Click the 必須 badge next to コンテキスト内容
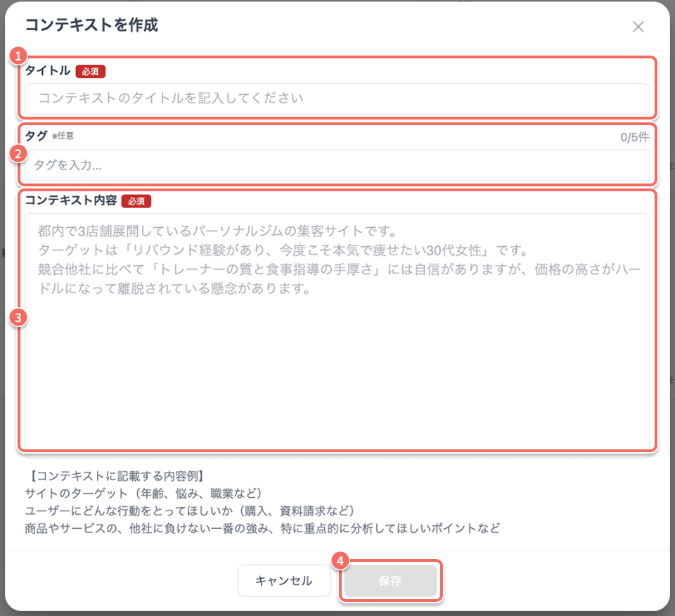 click(136, 201)
